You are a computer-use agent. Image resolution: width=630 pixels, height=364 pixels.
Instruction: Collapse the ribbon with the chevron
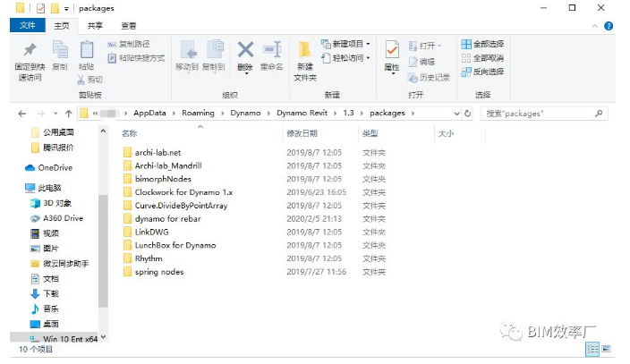point(594,26)
